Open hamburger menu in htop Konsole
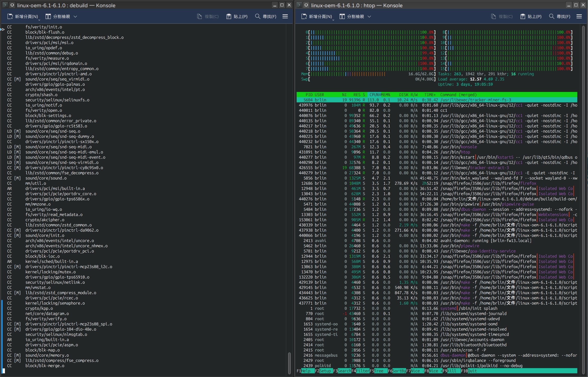The height and width of the screenshot is (377, 588). [579, 16]
